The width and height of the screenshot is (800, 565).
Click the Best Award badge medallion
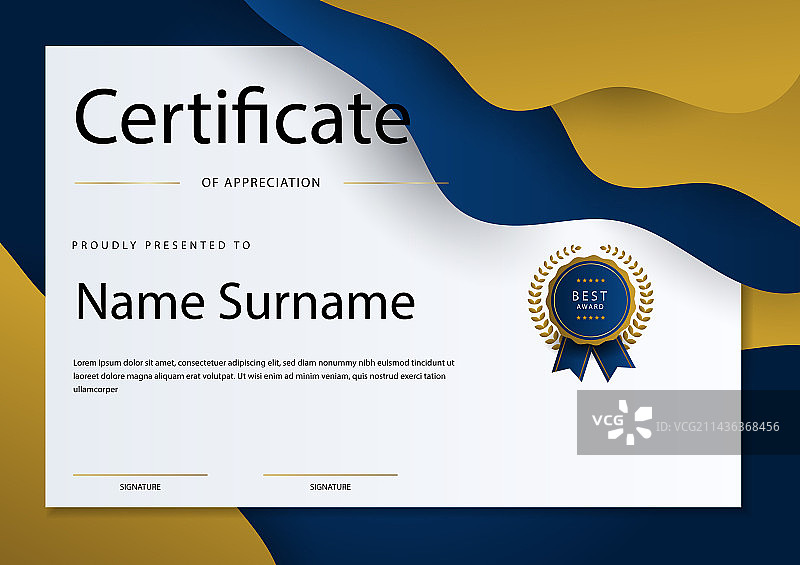588,298
